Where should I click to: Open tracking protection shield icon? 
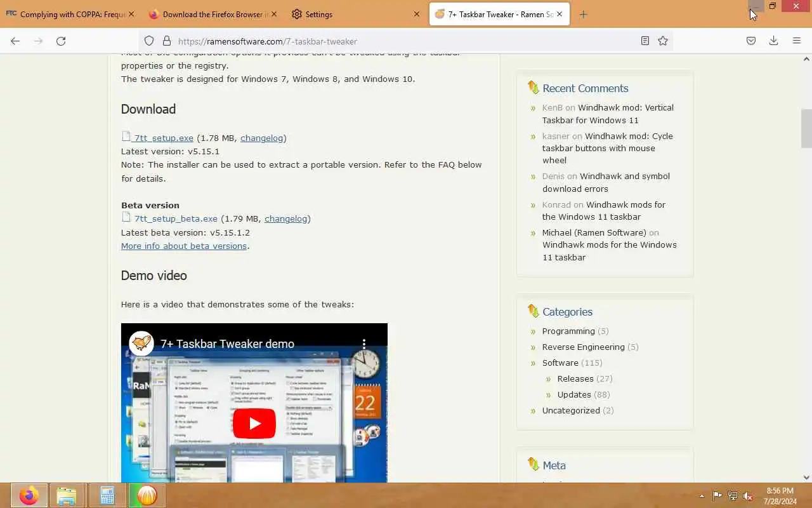(x=149, y=41)
